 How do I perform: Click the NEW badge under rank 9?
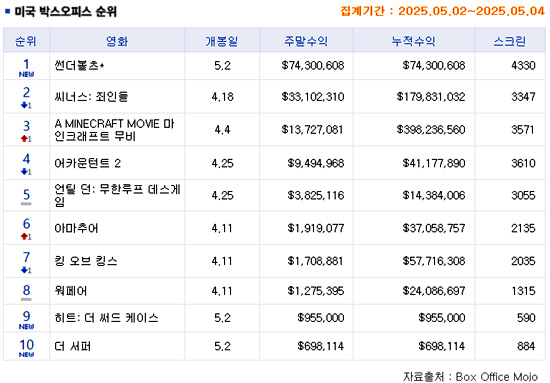pyautogui.click(x=26, y=327)
